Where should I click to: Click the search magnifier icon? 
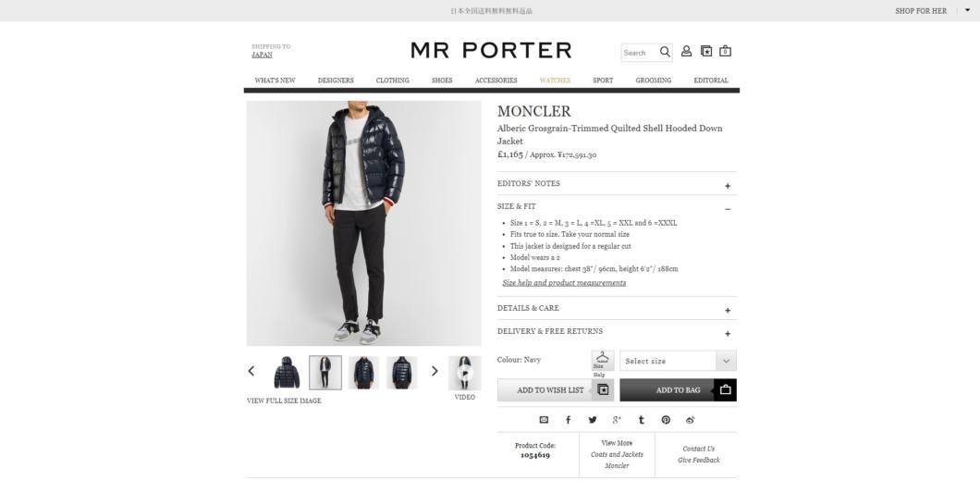[665, 52]
